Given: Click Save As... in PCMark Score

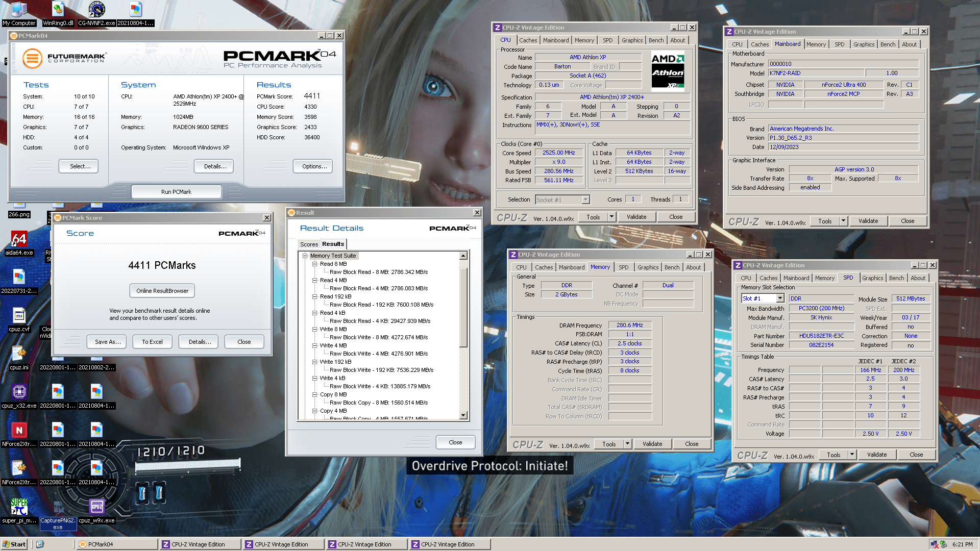Looking at the screenshot, I should pyautogui.click(x=108, y=342).
